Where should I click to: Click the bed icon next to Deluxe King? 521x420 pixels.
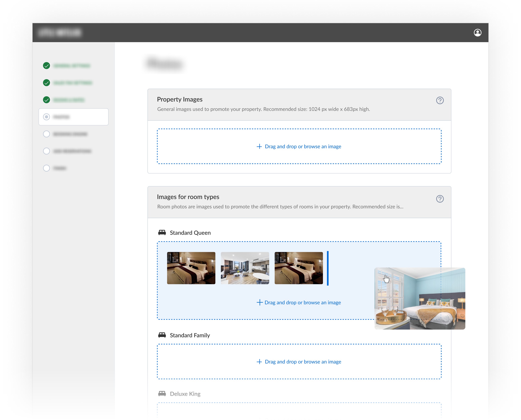pyautogui.click(x=162, y=394)
